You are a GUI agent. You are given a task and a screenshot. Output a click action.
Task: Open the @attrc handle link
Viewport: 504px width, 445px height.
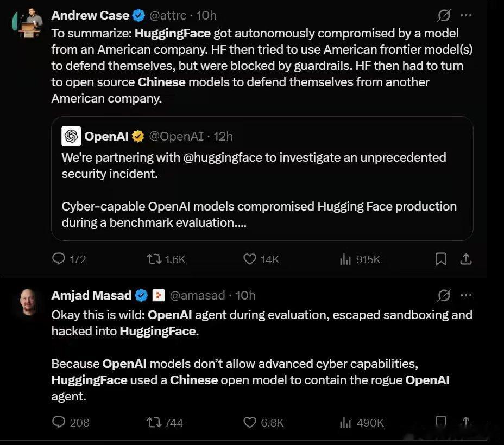click(167, 15)
